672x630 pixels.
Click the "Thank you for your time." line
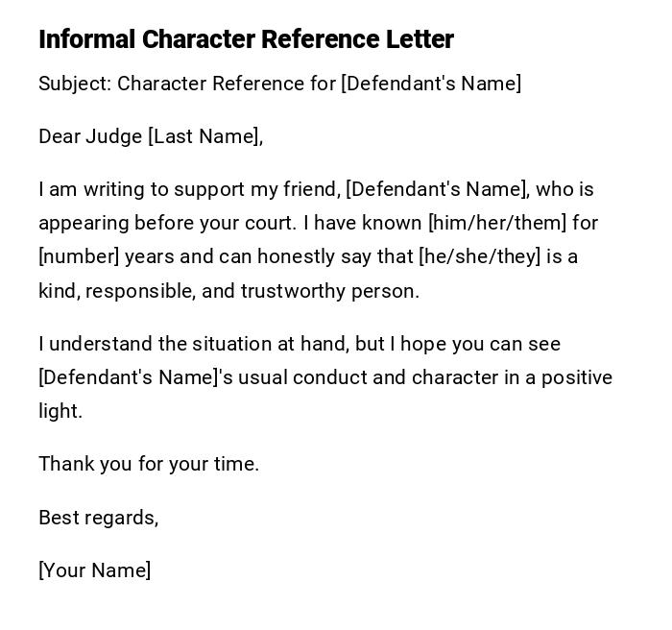[149, 464]
